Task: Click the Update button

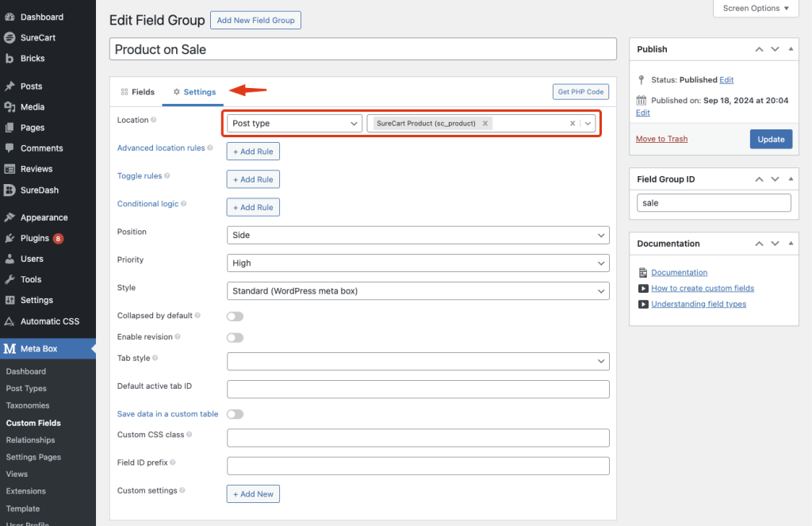Action: (x=771, y=139)
